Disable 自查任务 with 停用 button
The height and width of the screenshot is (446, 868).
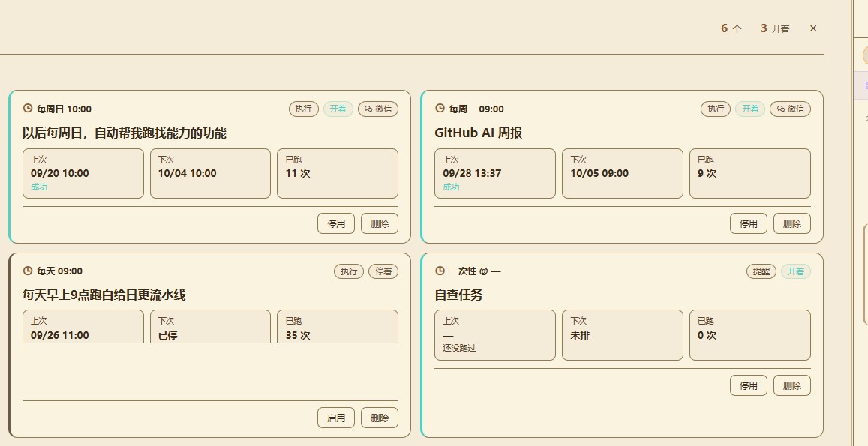(x=749, y=386)
